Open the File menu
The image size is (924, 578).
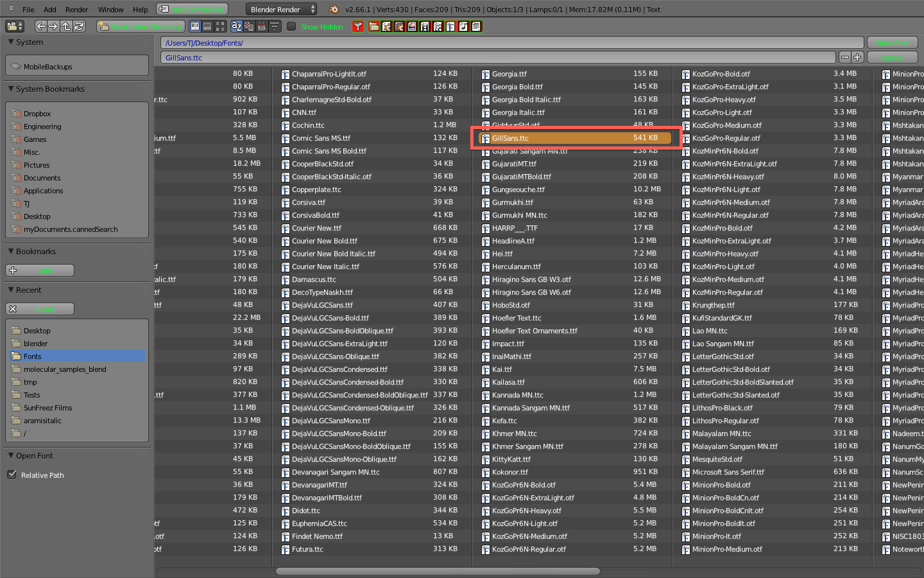click(x=28, y=10)
